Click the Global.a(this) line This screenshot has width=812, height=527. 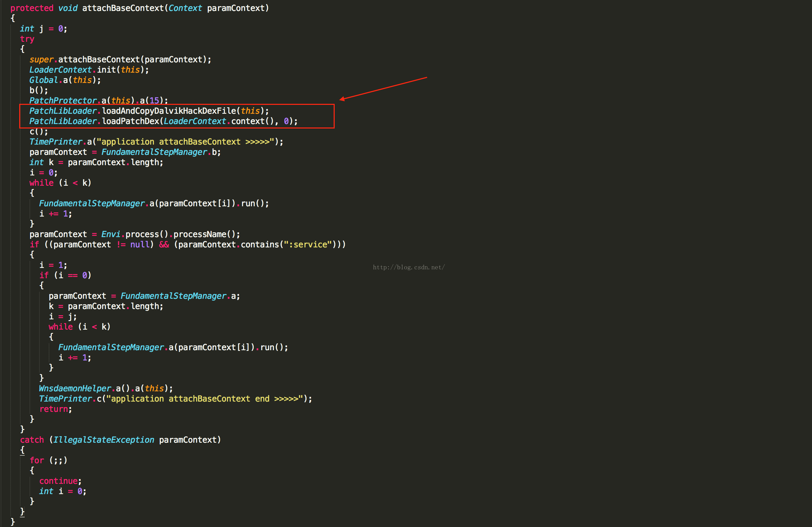click(x=65, y=80)
